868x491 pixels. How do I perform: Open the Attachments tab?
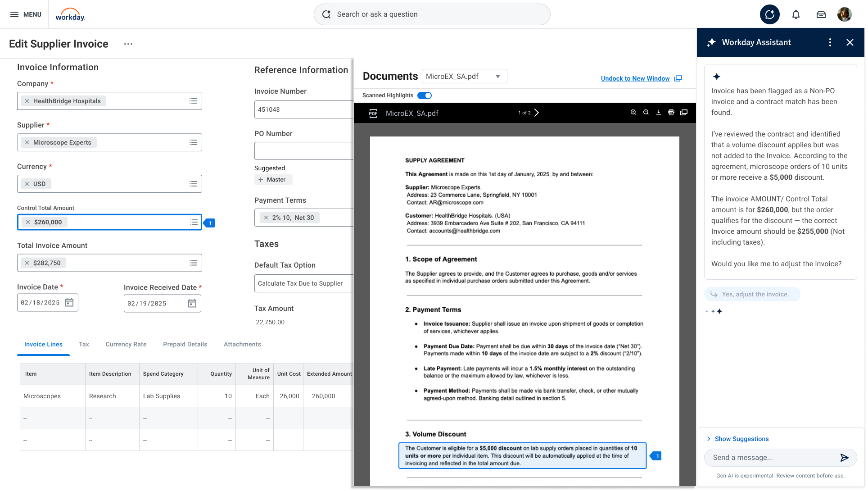tap(242, 344)
